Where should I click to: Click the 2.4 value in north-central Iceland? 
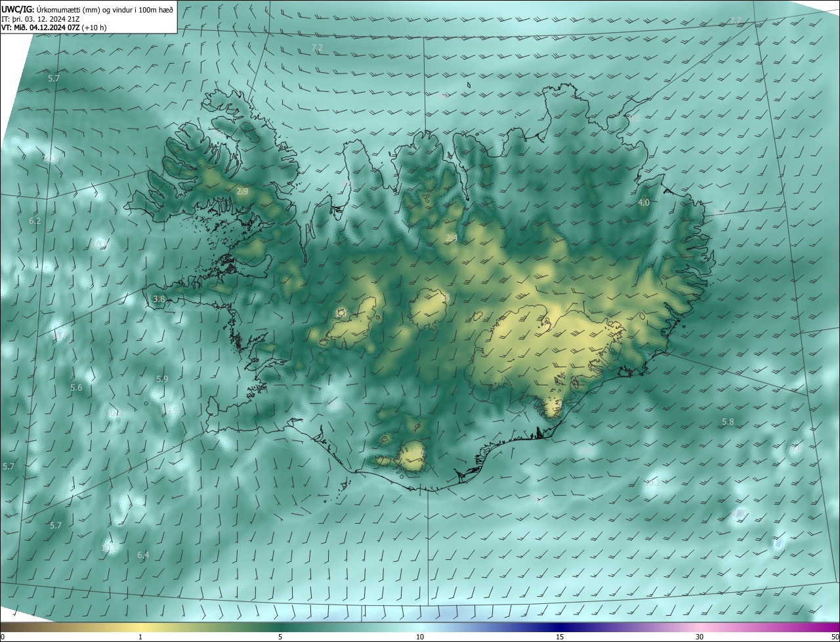(451, 238)
